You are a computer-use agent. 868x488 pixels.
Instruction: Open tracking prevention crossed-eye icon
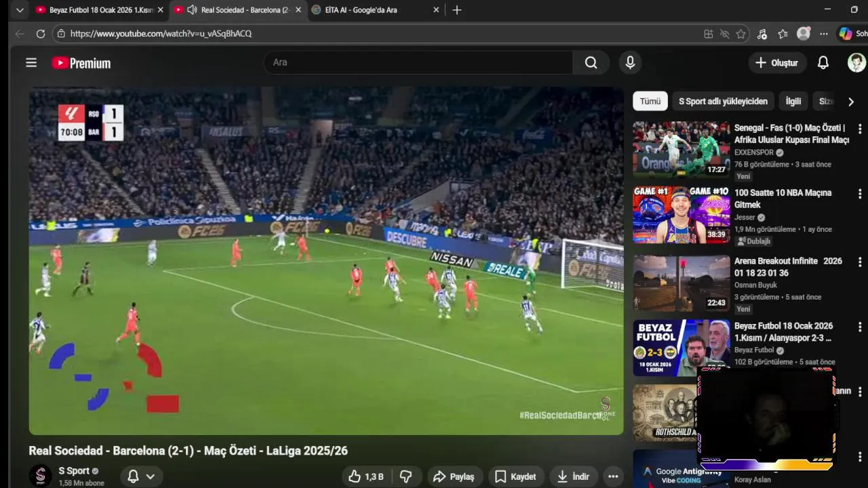[x=724, y=33]
